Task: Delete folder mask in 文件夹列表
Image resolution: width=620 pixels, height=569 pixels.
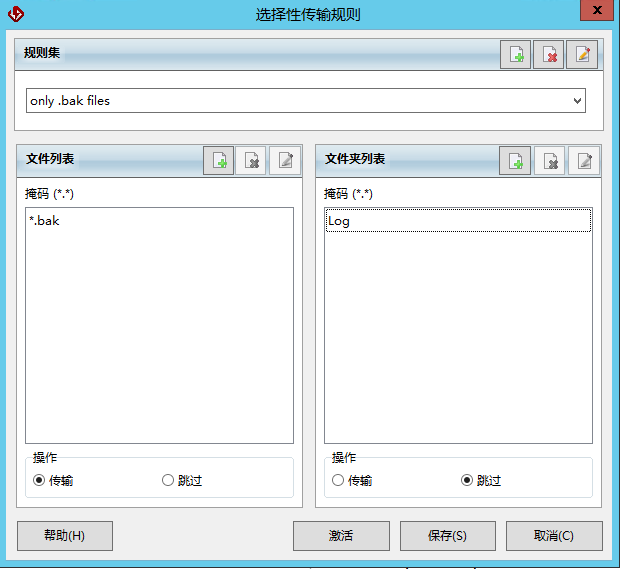Action: (550, 160)
